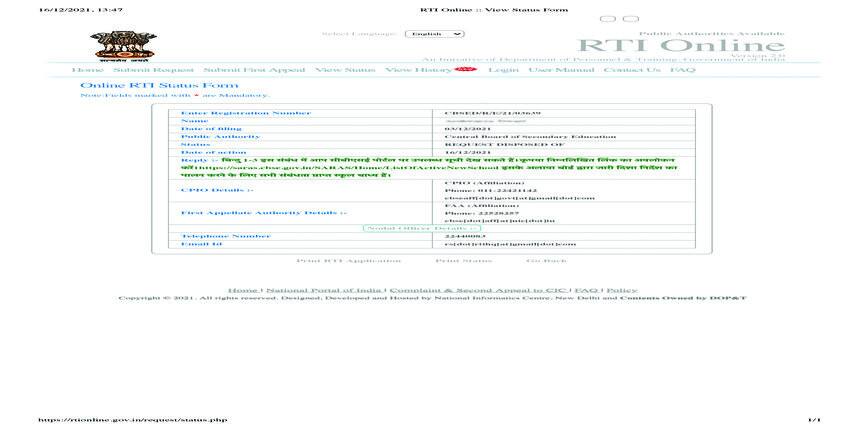Click the registration number value

[x=493, y=113]
